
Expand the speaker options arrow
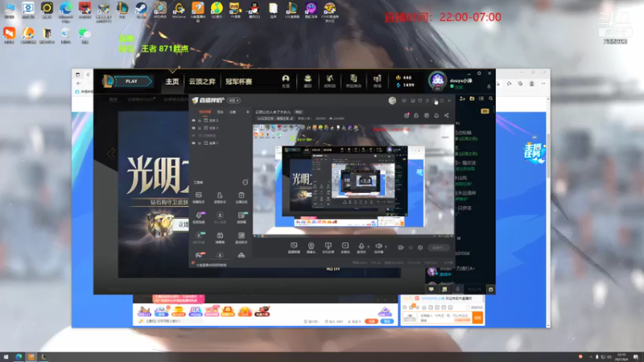[386, 247]
